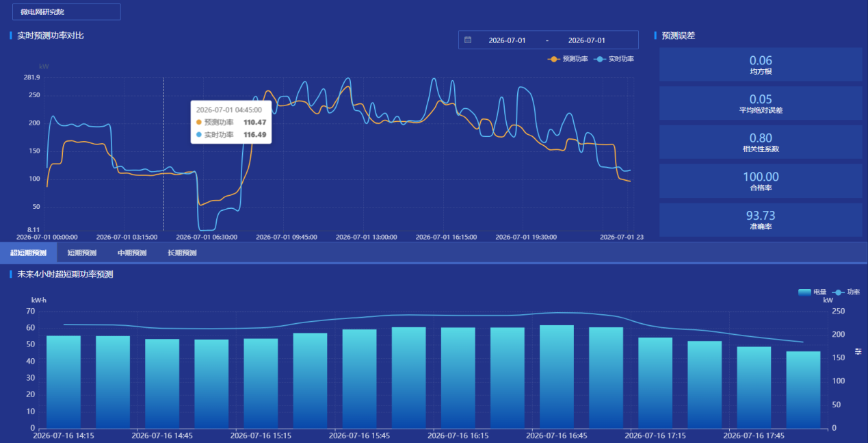The width and height of the screenshot is (868, 443).
Task: Click the 2026-07-01 06:30:00 axis label
Action: click(x=207, y=237)
